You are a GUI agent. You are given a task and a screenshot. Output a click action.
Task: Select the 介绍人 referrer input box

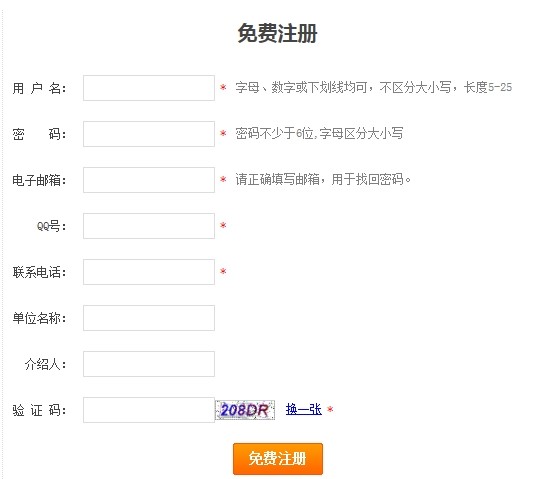click(149, 364)
